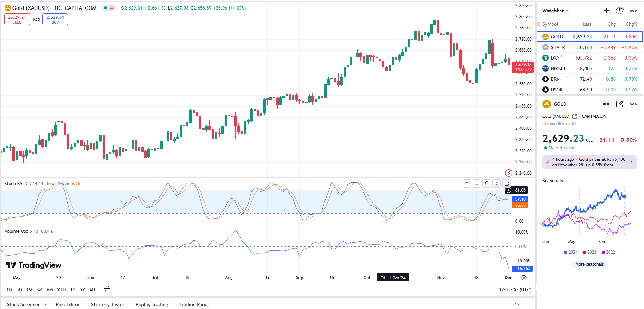Viewport: 644px width, 309px height.
Task: Move Stoch RSI pane down
Action: pyautogui.click(x=477, y=183)
